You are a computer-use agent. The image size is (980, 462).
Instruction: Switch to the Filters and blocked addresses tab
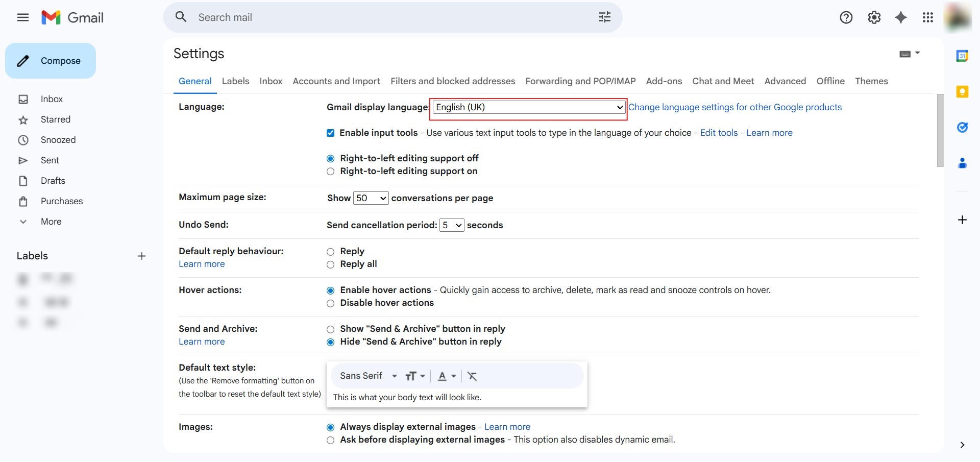tap(453, 81)
